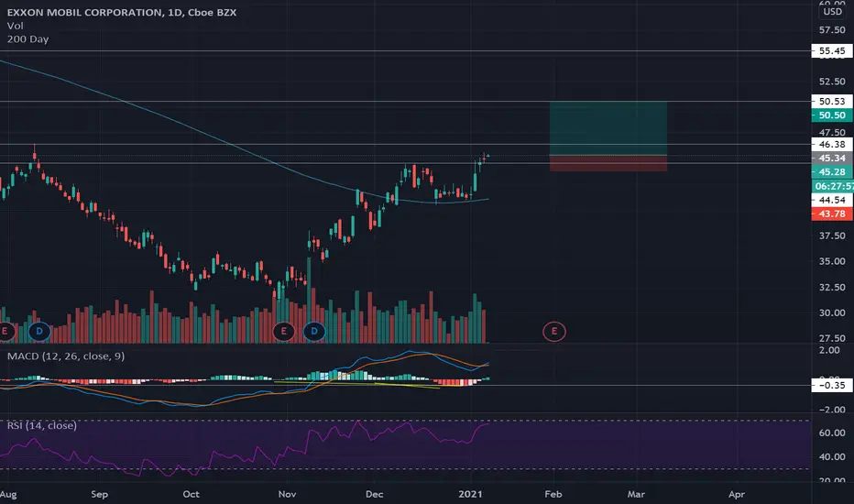Screen dimensions: 854x504
Task: Open the USD currency selector
Action: tap(832, 11)
